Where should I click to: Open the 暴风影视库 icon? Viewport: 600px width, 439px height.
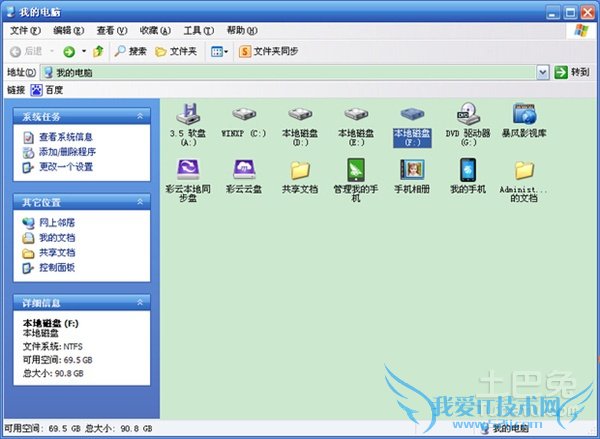coord(524,120)
